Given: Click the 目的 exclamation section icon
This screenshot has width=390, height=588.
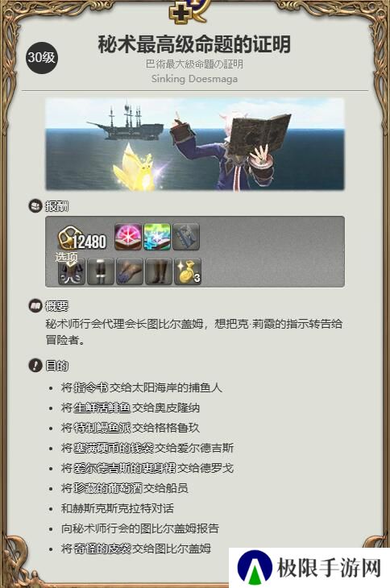Looking at the screenshot, I should 35,365.
